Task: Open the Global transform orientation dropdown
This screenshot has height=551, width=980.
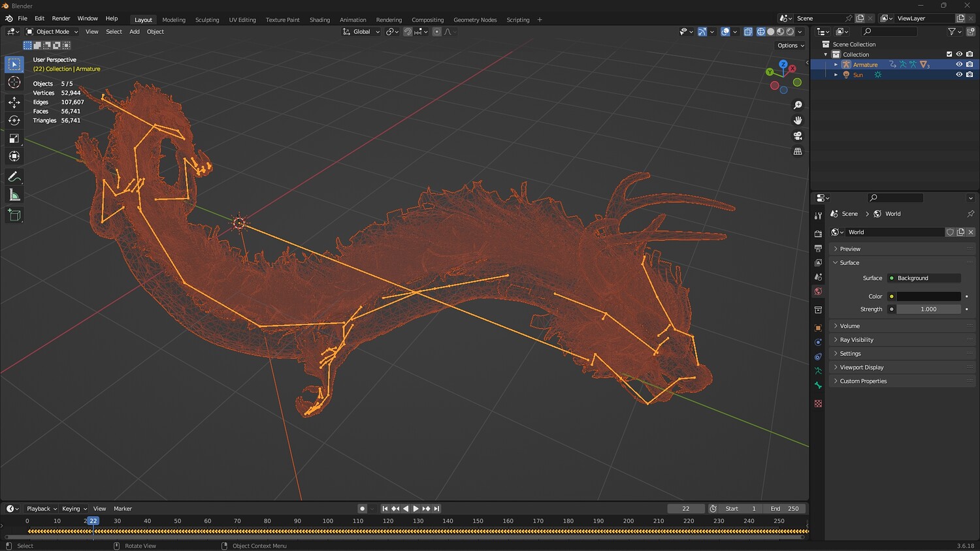Action: coord(361,31)
